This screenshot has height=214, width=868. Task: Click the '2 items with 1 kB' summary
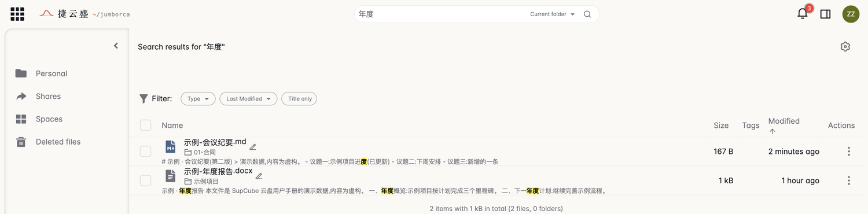pyautogui.click(x=496, y=208)
